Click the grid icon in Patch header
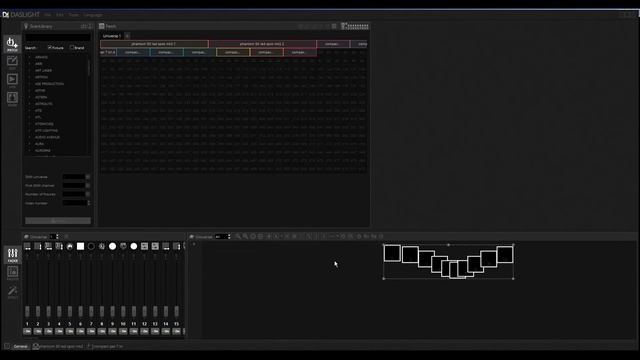This screenshot has width=640, height=360. tap(355, 26)
